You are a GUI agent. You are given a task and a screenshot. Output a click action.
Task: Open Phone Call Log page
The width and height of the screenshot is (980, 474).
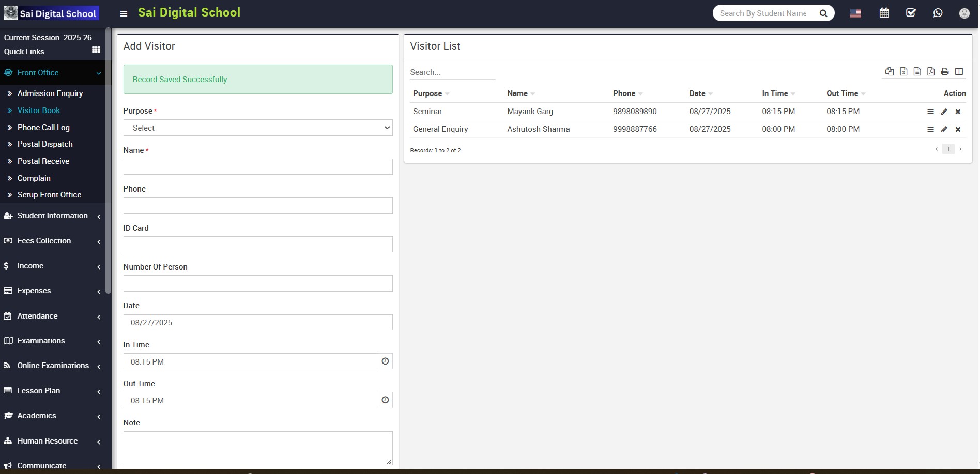(43, 128)
